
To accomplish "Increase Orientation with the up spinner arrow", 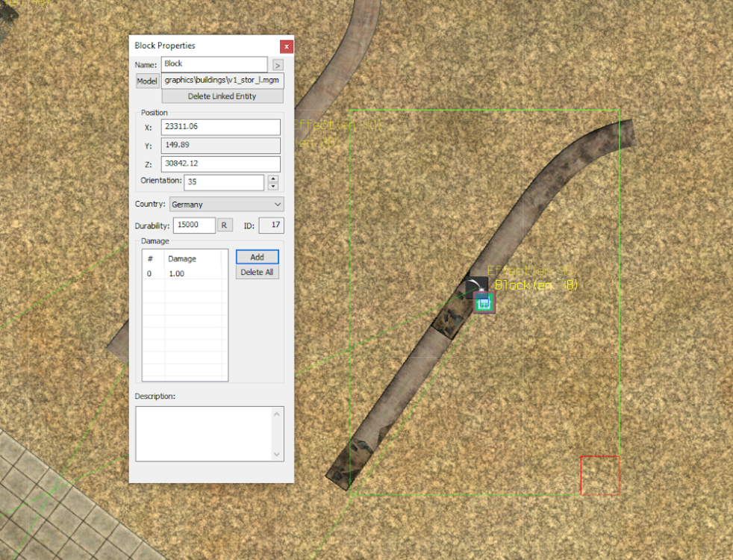I will (273, 178).
